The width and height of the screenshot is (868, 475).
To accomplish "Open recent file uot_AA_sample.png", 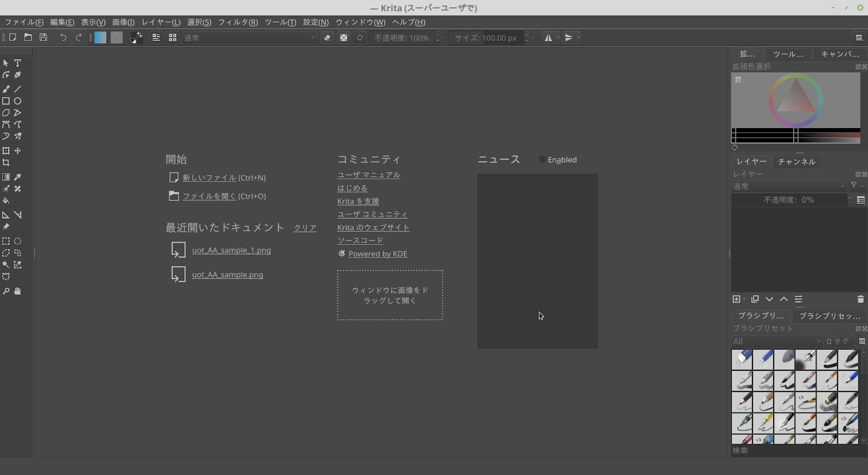I will pos(227,275).
